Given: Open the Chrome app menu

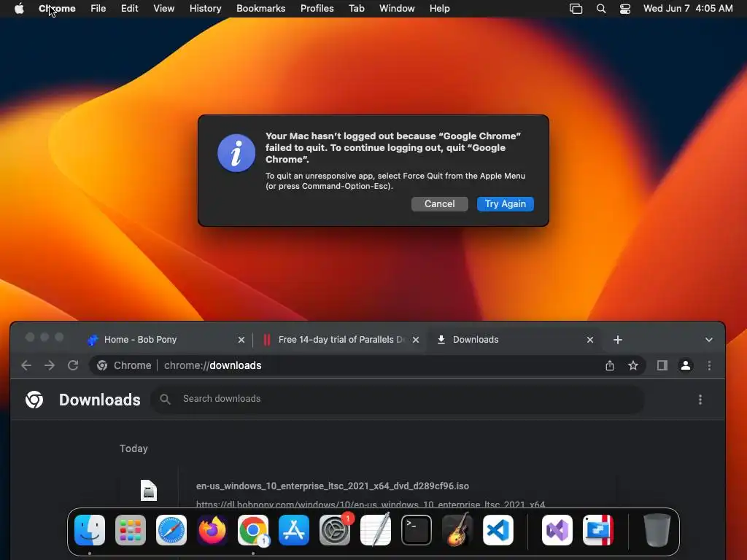Looking at the screenshot, I should (x=57, y=9).
